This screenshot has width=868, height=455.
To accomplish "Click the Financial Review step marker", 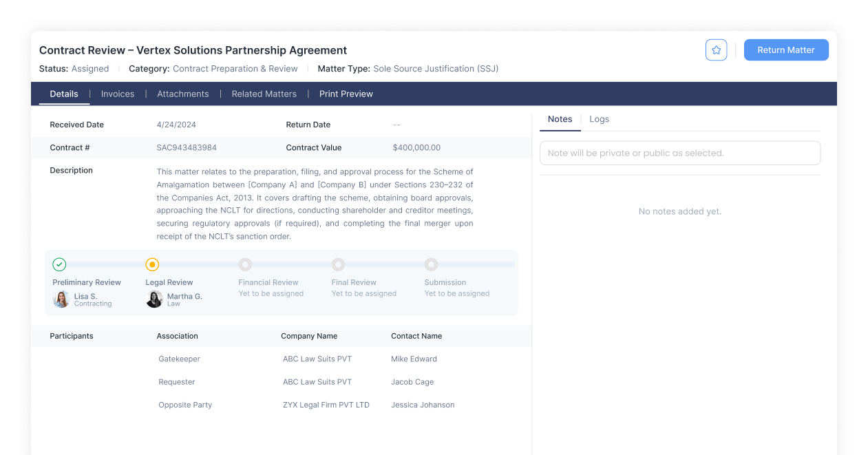I will coord(245,264).
